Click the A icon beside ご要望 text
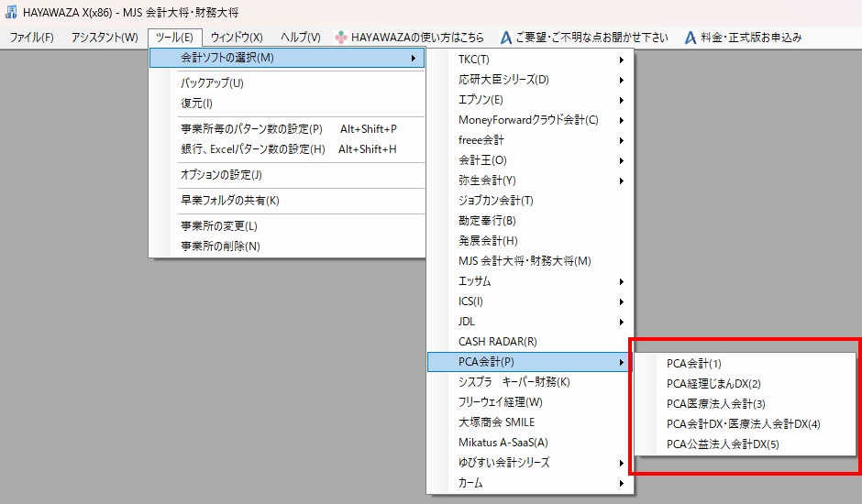Image resolution: width=862 pixels, height=504 pixels. pos(506,38)
